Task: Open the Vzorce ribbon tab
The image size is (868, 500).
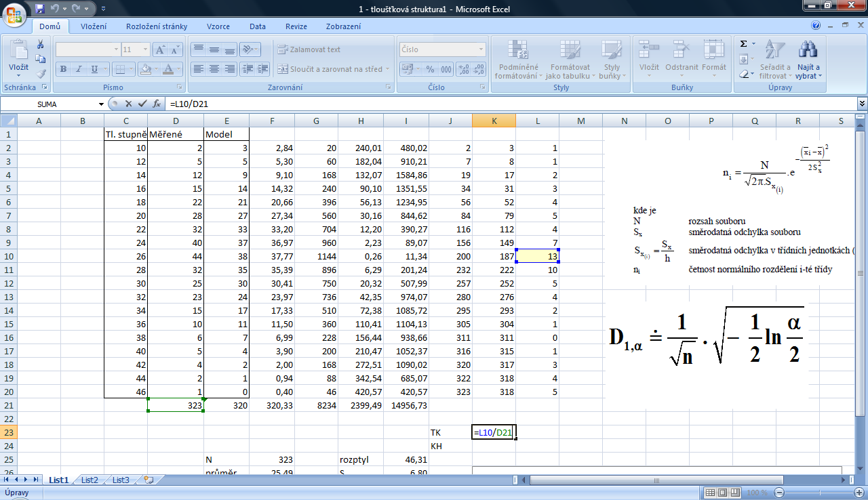Action: click(x=218, y=26)
